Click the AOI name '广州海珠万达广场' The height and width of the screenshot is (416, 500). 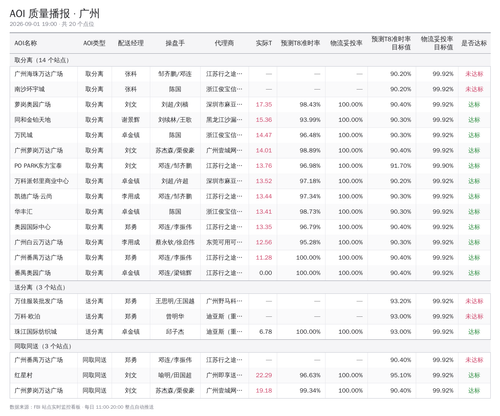(x=39, y=74)
